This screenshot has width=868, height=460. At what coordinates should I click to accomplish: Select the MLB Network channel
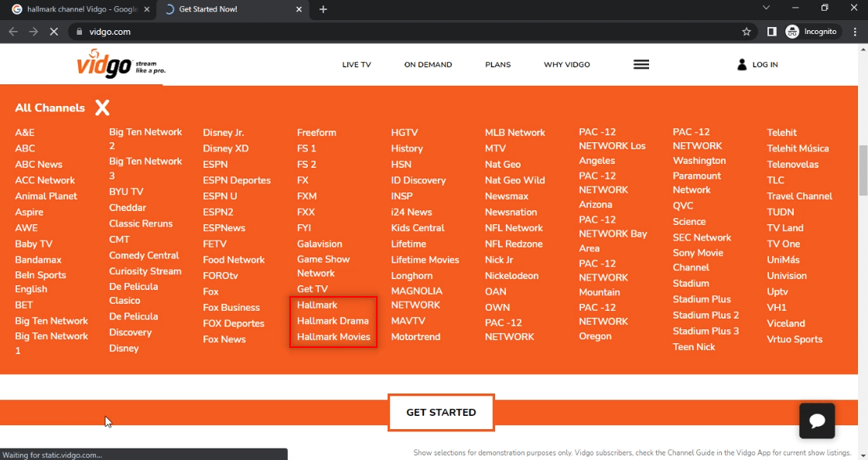(514, 133)
